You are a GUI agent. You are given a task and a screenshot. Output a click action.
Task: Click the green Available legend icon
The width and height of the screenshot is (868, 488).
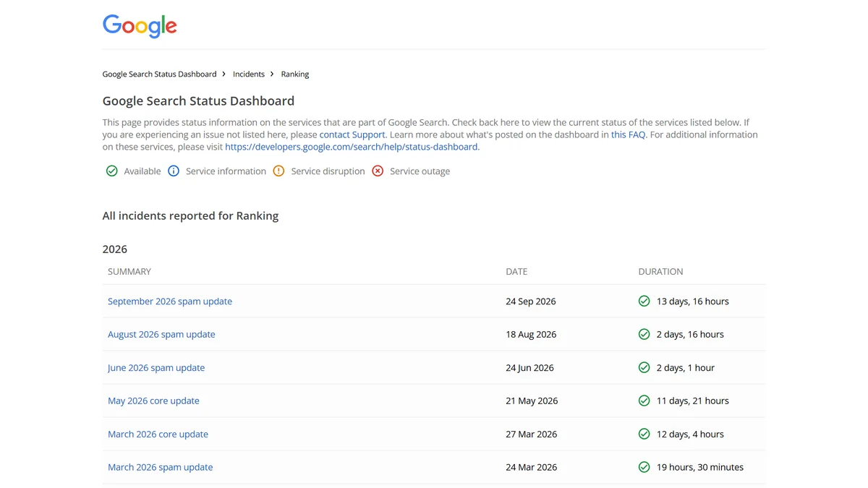coord(111,171)
